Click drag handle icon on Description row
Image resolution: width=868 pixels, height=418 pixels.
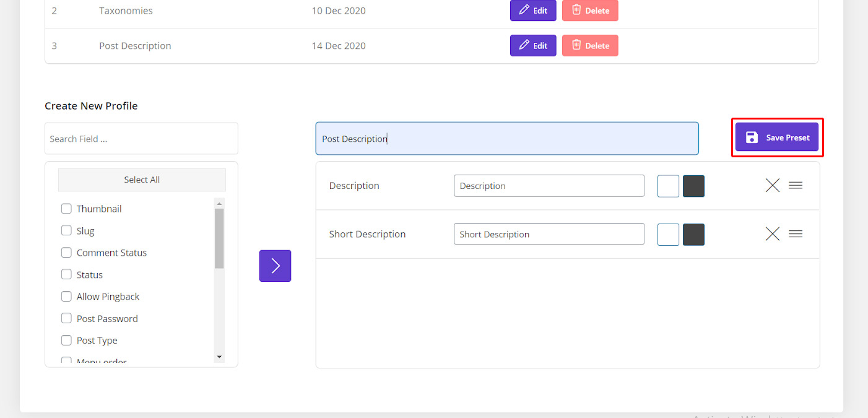click(x=796, y=185)
